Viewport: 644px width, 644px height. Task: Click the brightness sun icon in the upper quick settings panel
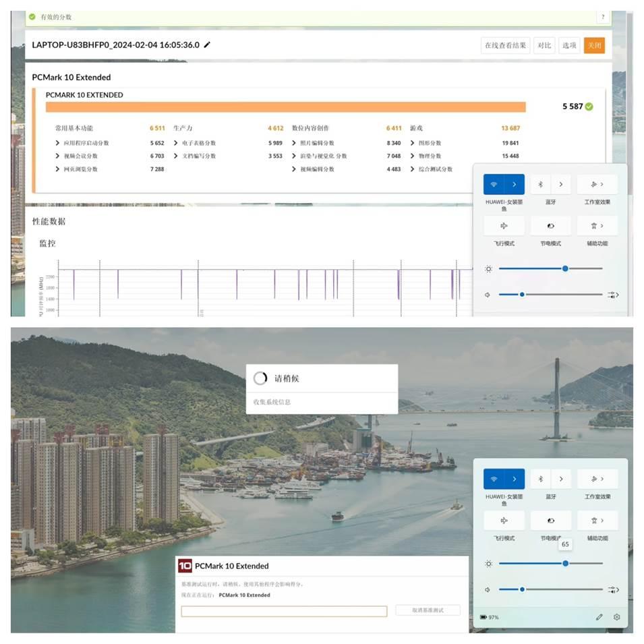[x=488, y=269]
